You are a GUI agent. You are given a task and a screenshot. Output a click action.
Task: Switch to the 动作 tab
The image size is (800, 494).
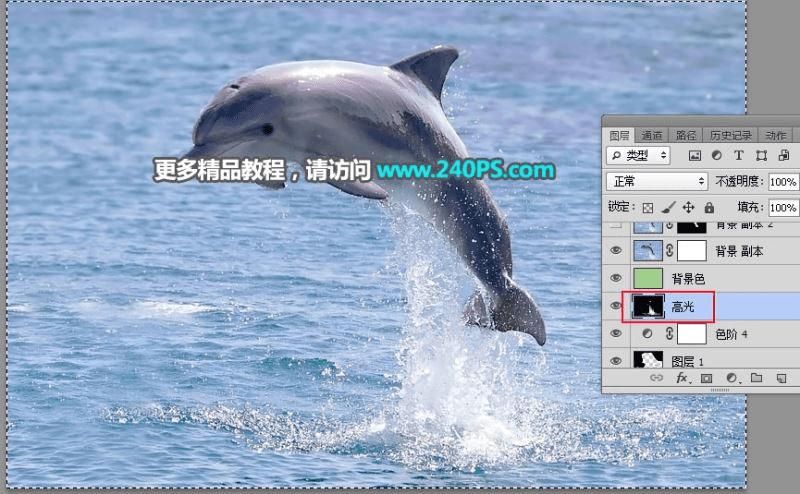(x=776, y=135)
